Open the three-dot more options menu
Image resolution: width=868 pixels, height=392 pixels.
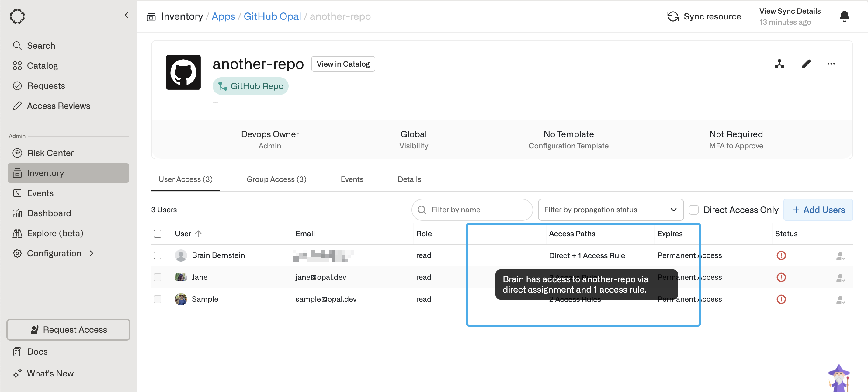(831, 64)
